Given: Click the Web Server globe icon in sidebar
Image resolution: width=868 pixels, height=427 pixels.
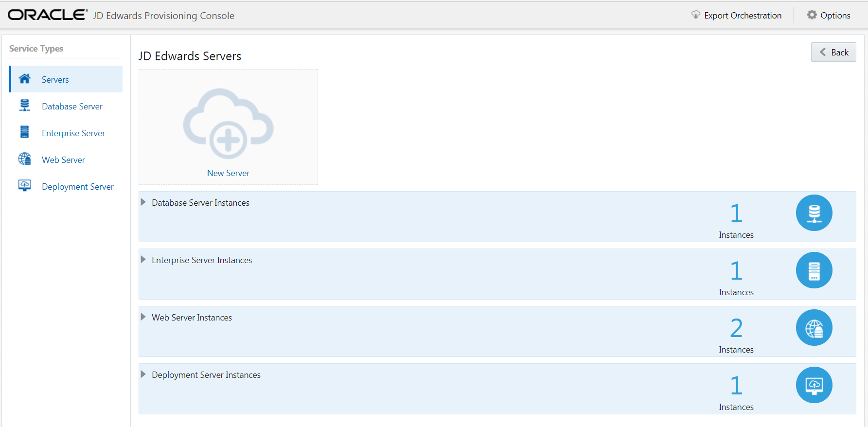Looking at the screenshot, I should click(25, 159).
